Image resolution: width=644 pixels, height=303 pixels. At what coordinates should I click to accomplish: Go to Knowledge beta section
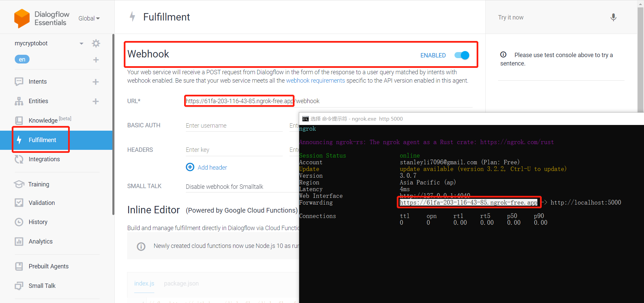(50, 120)
